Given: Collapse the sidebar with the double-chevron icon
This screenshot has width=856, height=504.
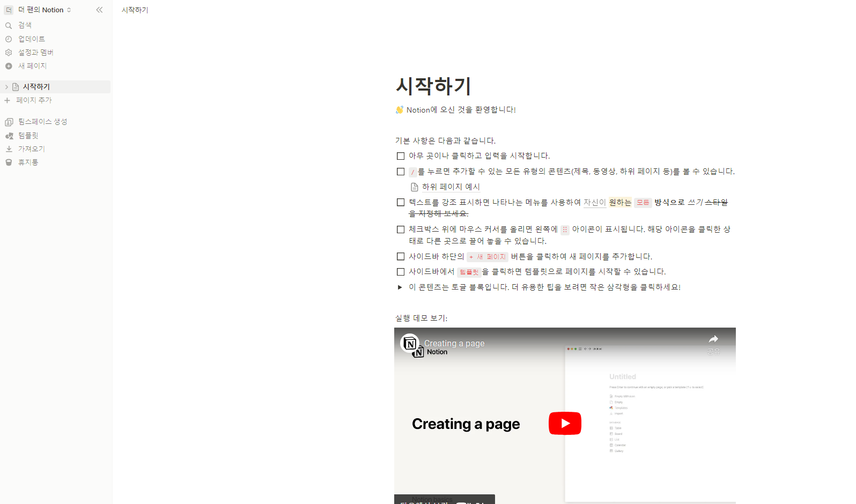Looking at the screenshot, I should point(99,10).
